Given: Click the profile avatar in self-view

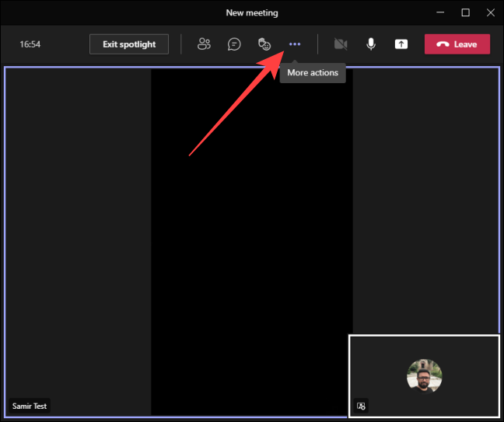Looking at the screenshot, I should [x=425, y=376].
